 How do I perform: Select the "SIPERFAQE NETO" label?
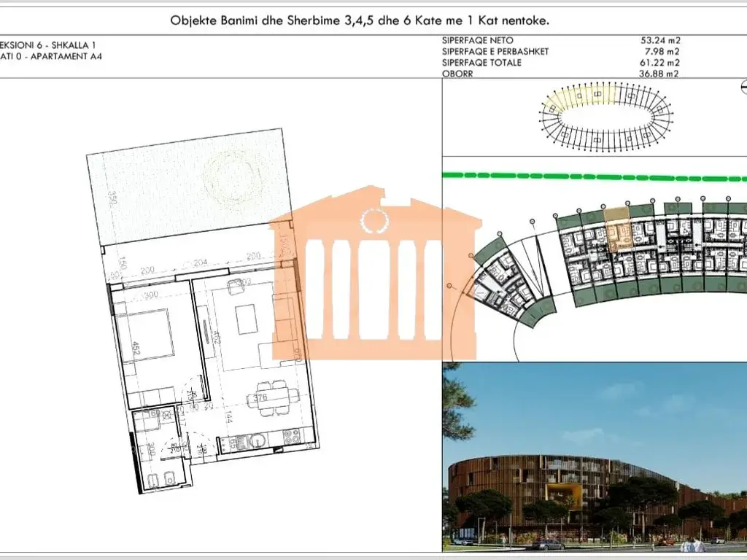477,41
